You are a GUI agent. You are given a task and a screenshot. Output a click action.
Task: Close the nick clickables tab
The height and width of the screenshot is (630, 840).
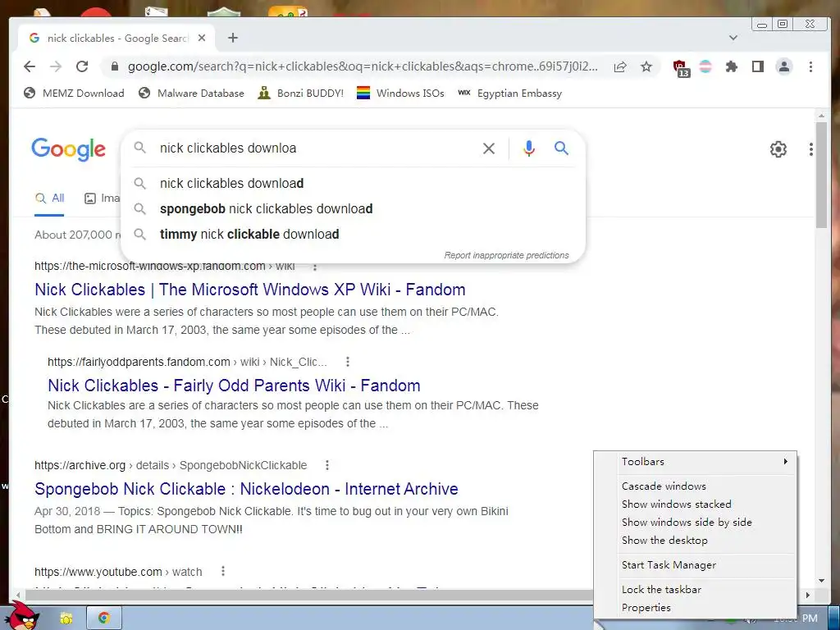point(202,38)
